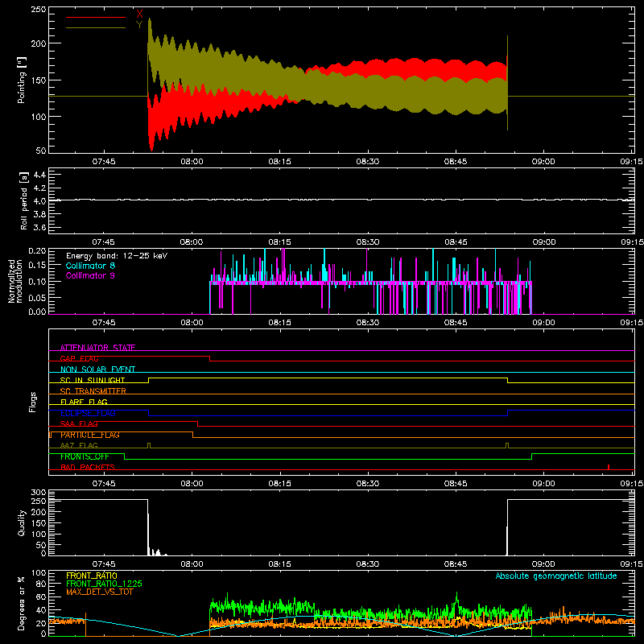The width and height of the screenshot is (644, 644).
Task: Select the red 'X' legend label
Action: pyautogui.click(x=139, y=14)
